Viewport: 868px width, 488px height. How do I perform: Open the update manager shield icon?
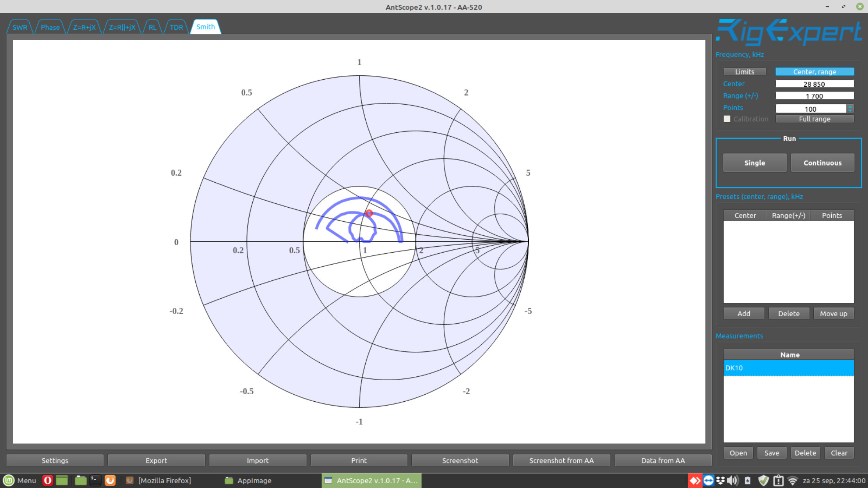point(763,480)
